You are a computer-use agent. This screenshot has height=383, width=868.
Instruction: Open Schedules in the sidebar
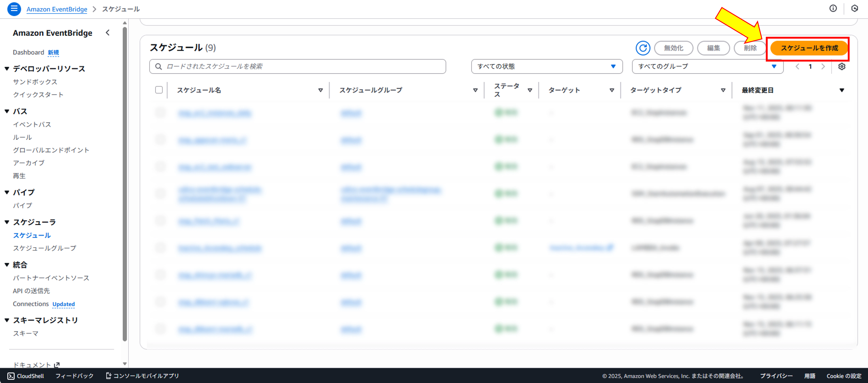(x=32, y=235)
